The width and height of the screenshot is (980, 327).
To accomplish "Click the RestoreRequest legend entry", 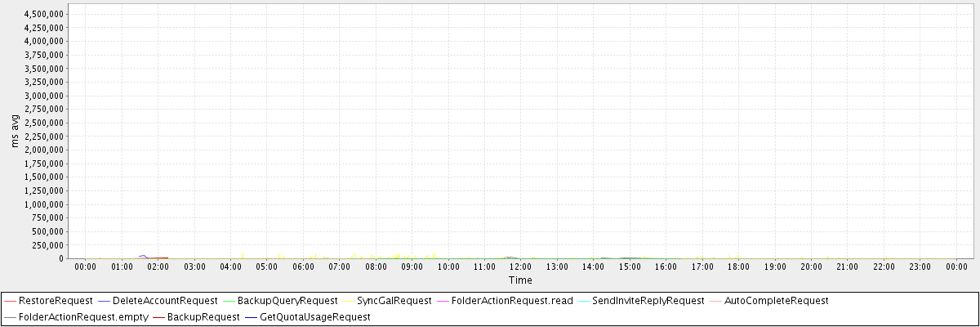I will tap(55, 301).
